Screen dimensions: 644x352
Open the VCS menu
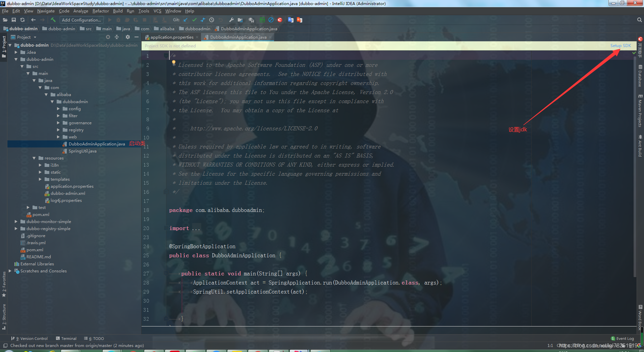(x=157, y=11)
